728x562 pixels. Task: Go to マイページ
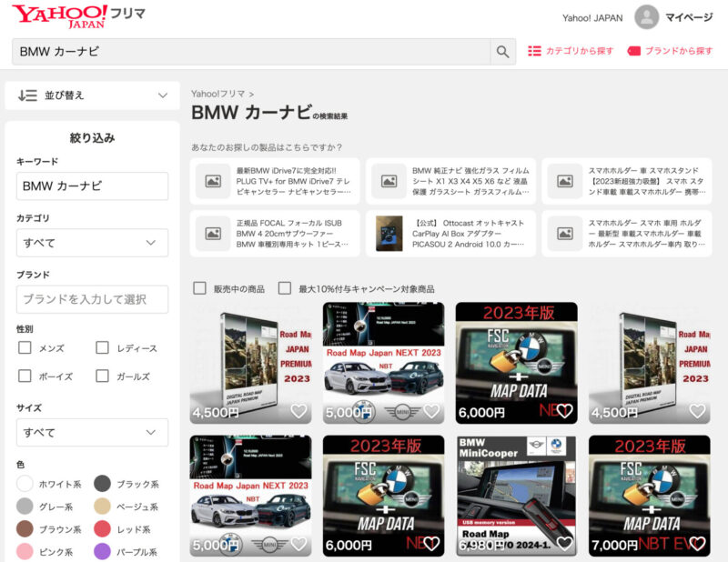pyautogui.click(x=689, y=17)
